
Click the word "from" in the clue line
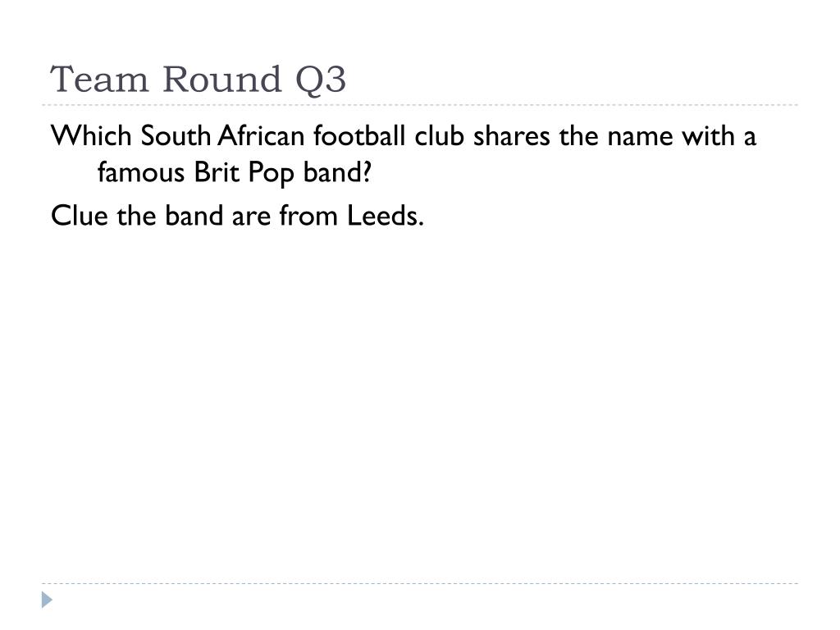tap(308, 216)
